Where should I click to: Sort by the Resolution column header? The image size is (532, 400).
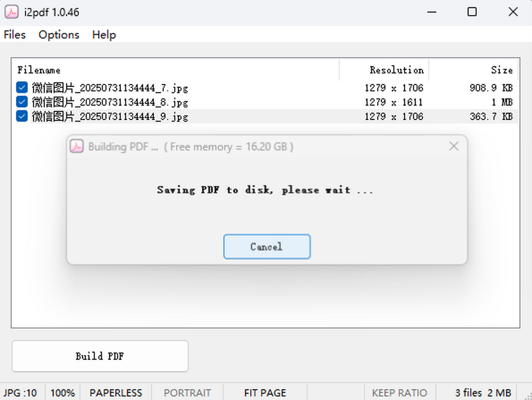(396, 70)
